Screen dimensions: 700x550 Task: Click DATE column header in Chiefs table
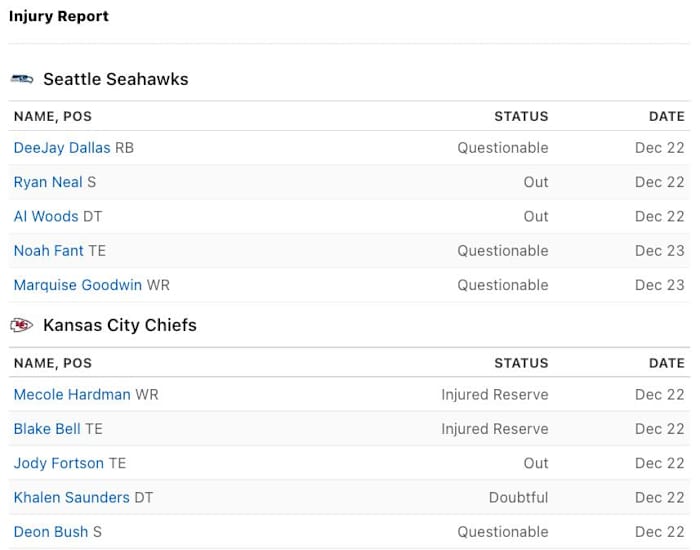(666, 363)
